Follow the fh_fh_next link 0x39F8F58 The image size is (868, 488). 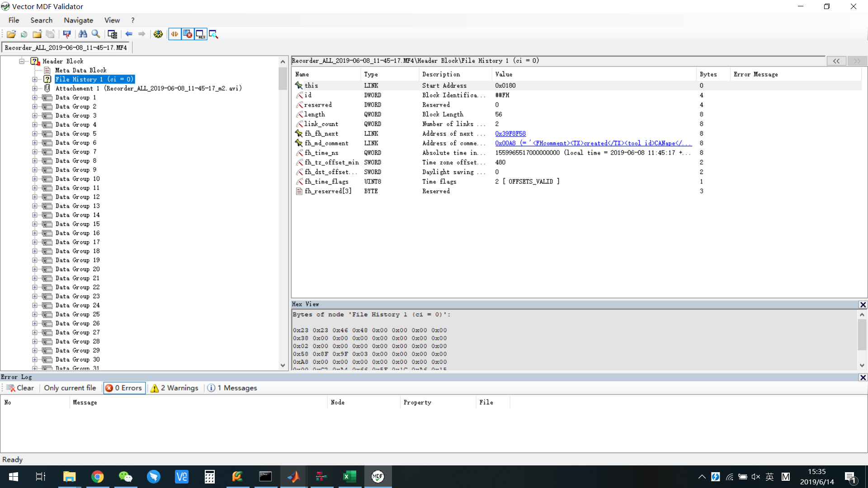(x=510, y=133)
